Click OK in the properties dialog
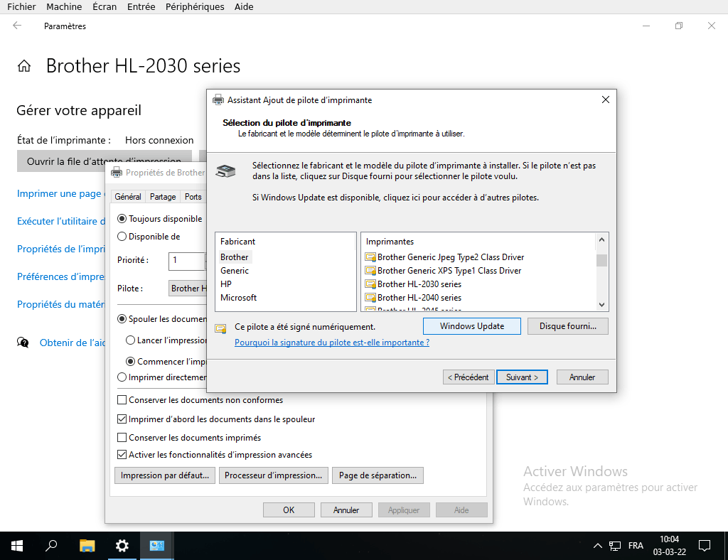 [289, 510]
